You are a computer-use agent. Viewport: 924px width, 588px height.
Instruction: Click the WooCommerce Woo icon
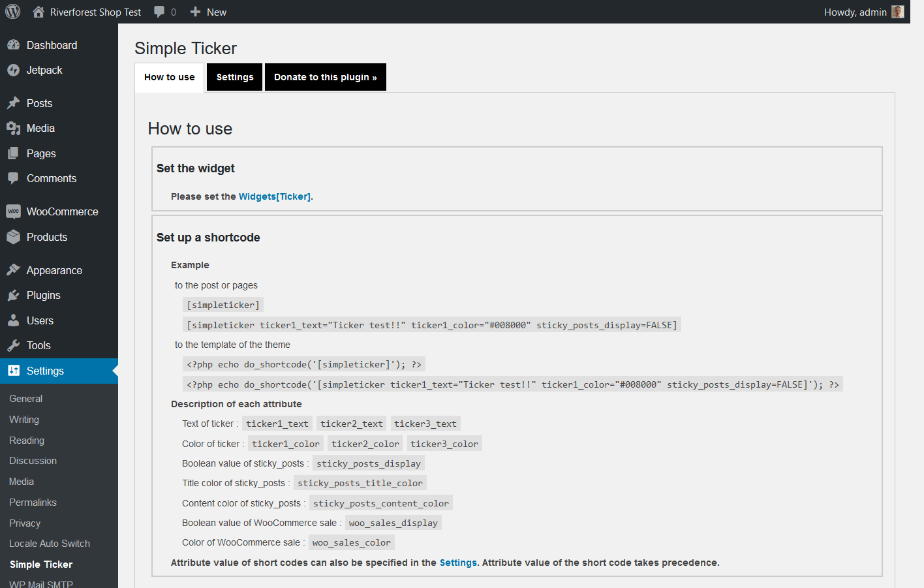(x=13, y=211)
